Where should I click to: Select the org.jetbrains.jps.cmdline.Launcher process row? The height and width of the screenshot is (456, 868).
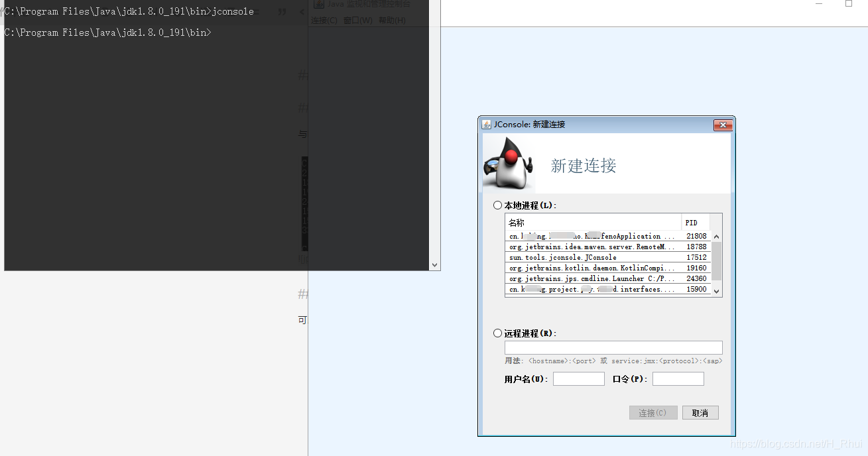[x=608, y=278]
